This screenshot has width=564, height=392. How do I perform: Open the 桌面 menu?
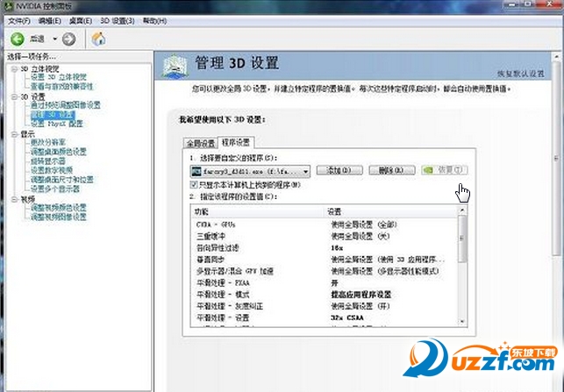click(81, 21)
